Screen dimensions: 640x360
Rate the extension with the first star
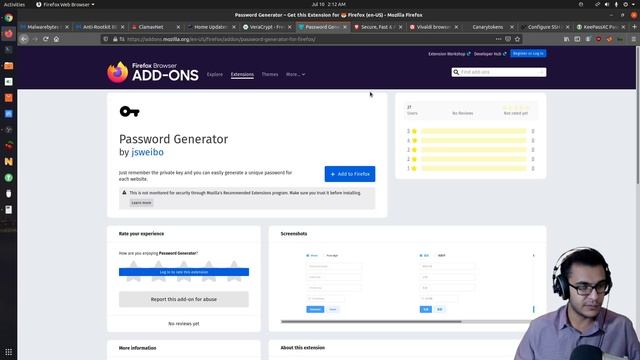pyautogui.click(x=133, y=271)
